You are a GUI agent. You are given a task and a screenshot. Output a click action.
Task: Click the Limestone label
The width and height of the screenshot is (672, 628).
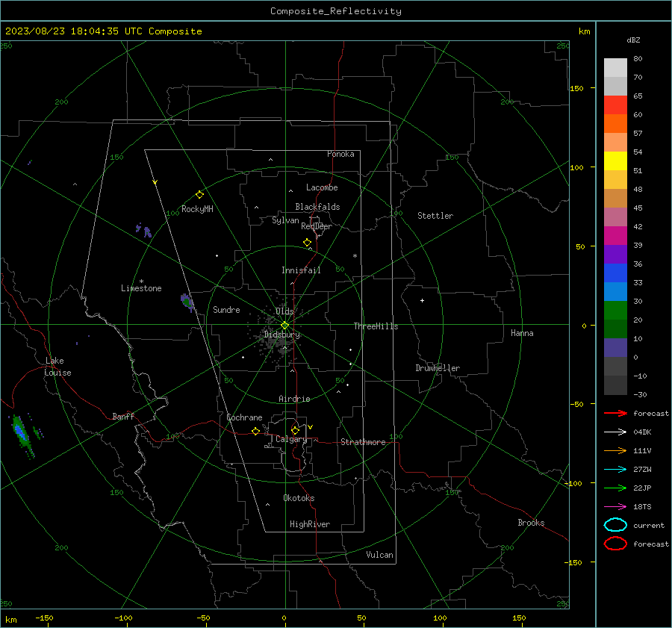click(141, 288)
